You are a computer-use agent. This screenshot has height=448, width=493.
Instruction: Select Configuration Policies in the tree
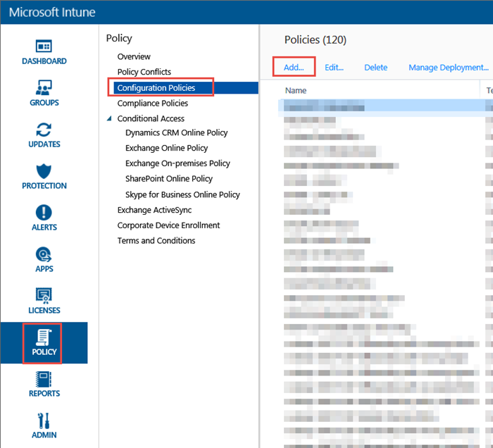point(156,88)
